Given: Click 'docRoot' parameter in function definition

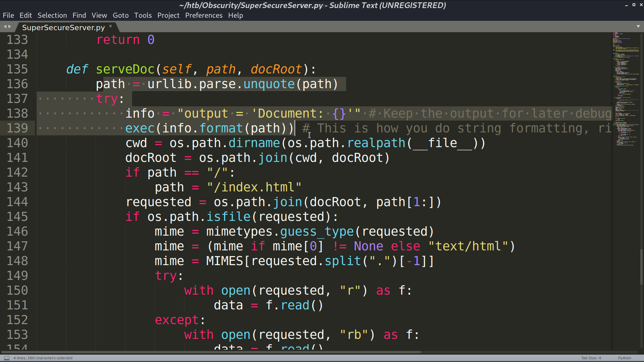Looking at the screenshot, I should click(276, 69).
